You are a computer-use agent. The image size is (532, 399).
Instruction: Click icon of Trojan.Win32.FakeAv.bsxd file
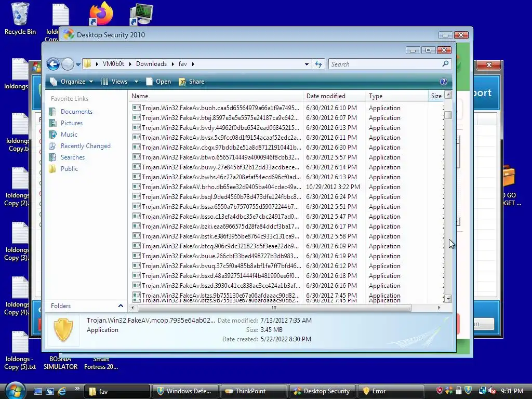[137, 275]
